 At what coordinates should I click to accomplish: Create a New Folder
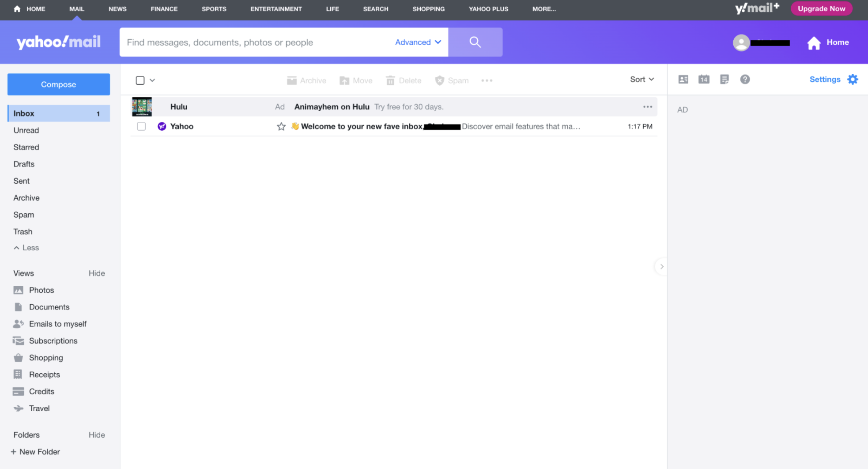point(35,452)
